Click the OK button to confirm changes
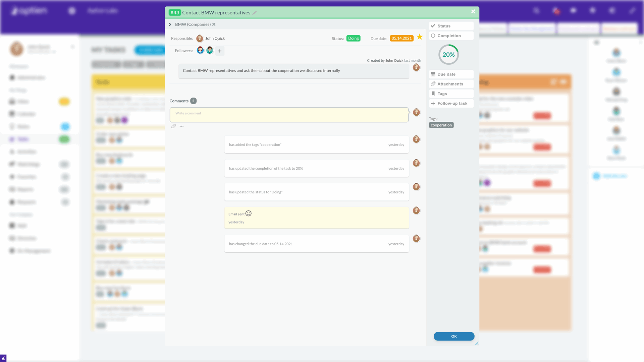The image size is (644, 362). click(454, 337)
